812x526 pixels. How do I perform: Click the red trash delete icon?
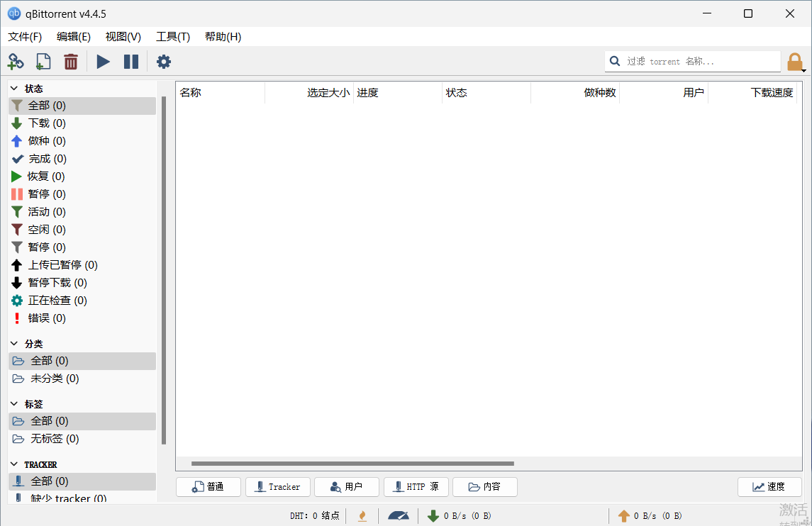[71, 62]
